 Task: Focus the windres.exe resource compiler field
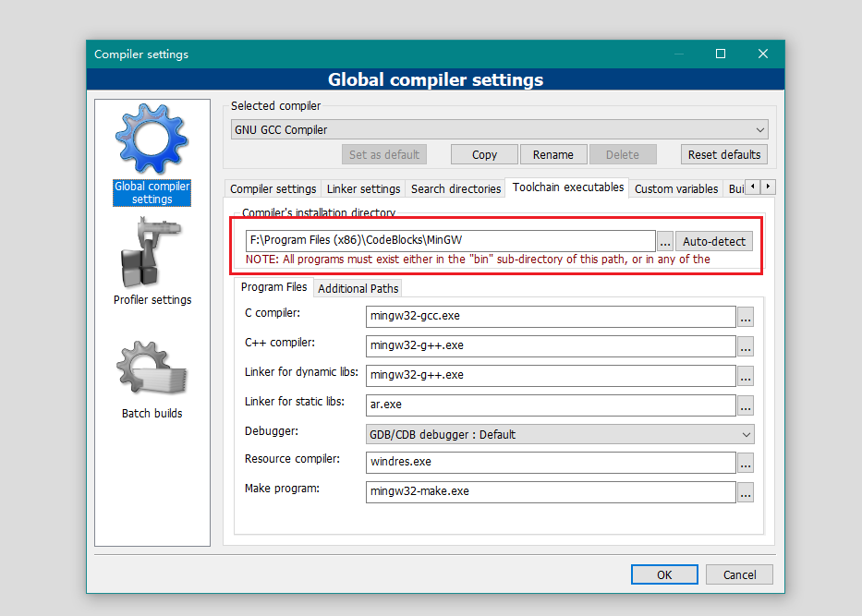click(x=551, y=463)
